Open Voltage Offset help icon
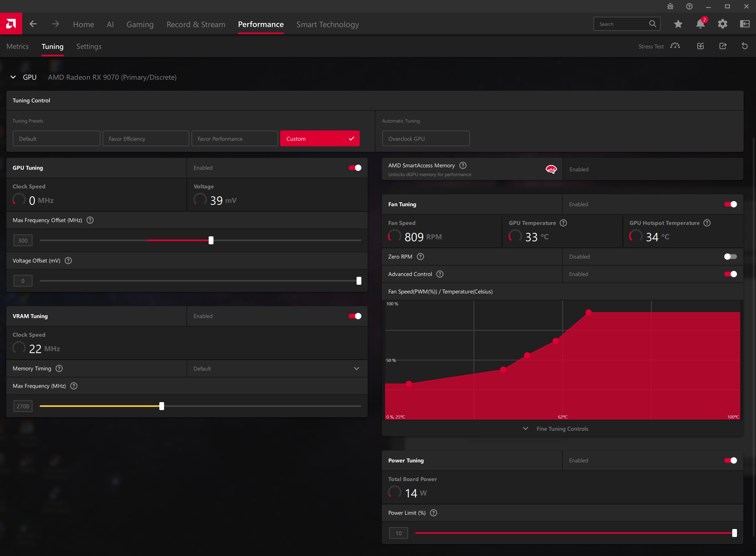Viewport: 756px width, 556px height. coord(68,260)
